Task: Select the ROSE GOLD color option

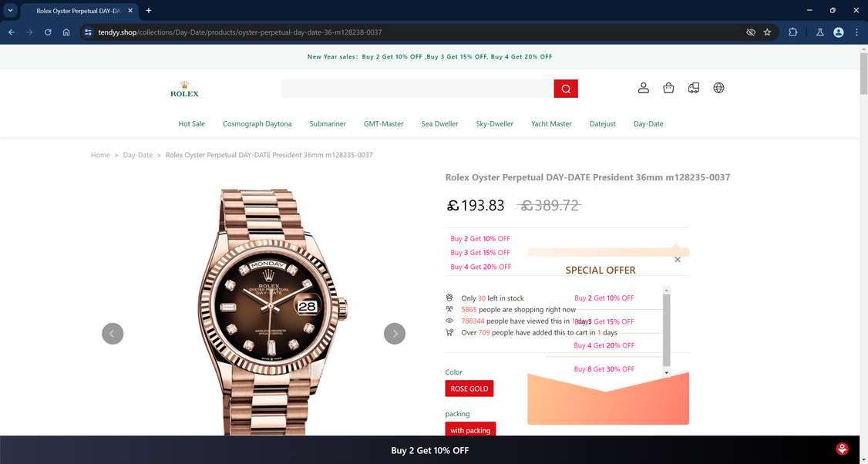Action: [x=469, y=388]
